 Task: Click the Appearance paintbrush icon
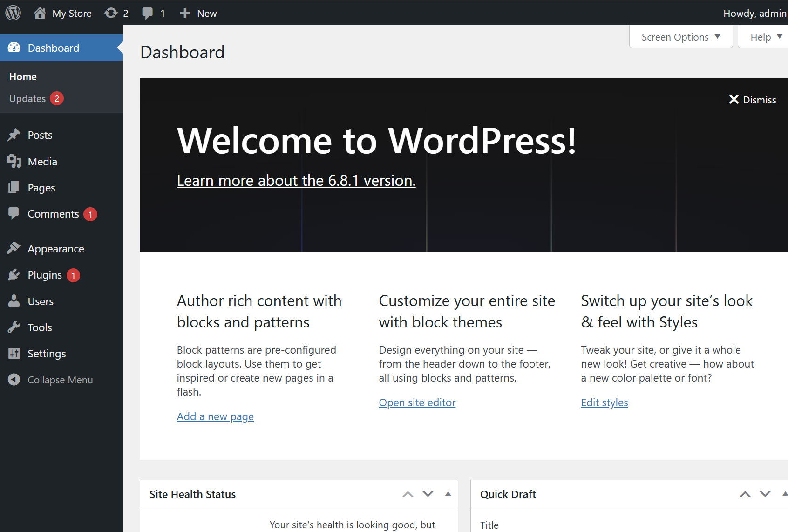point(14,248)
